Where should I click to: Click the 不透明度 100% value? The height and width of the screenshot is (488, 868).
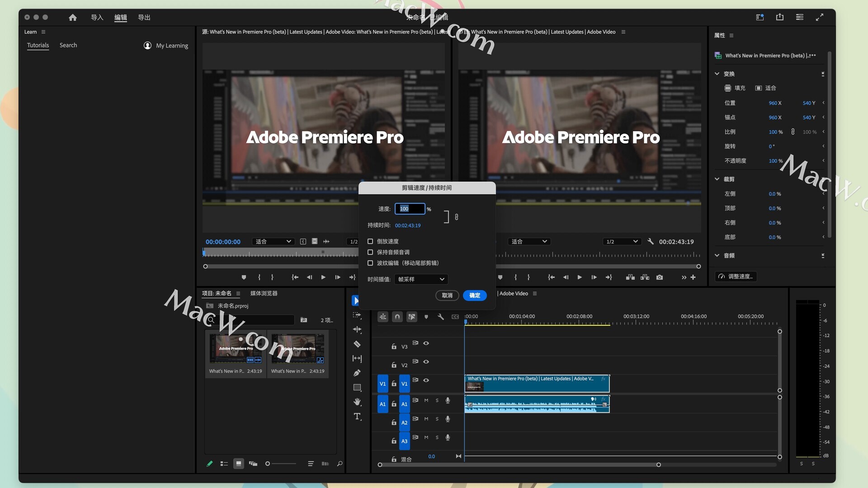(776, 161)
